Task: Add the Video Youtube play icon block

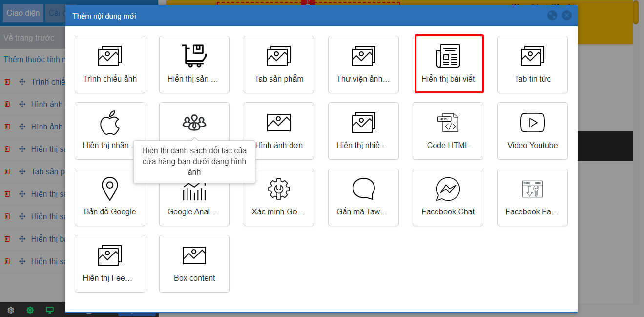Action: [x=532, y=123]
